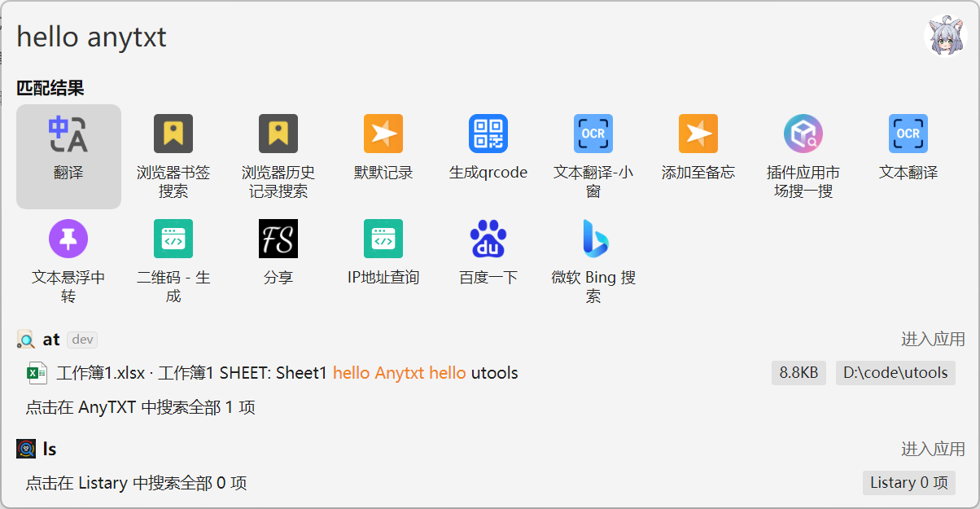
Task: Click the 匹配结果 section heading
Action: click(50, 88)
